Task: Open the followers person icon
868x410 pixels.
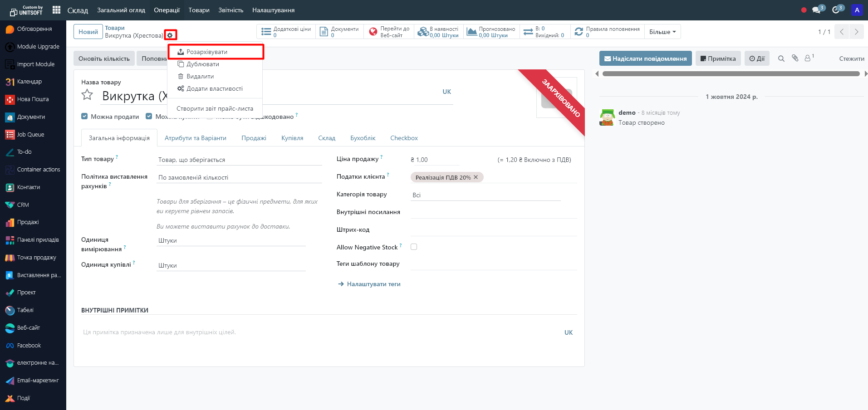Action: (808, 59)
